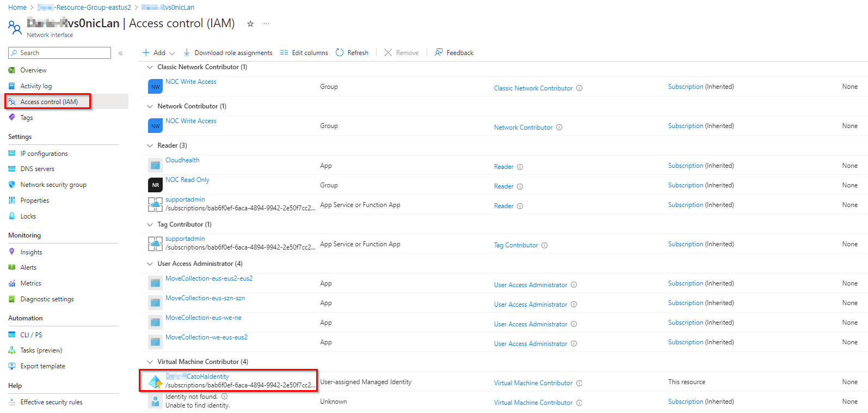The width and height of the screenshot is (868, 413).
Task: Favorite this resource with the star icon
Action: [250, 23]
